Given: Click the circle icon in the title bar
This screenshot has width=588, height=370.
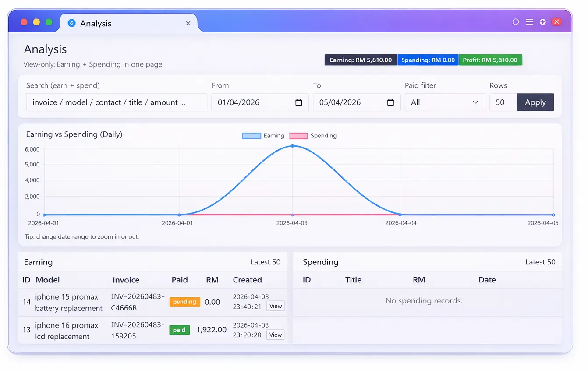Looking at the screenshot, I should coord(516,21).
